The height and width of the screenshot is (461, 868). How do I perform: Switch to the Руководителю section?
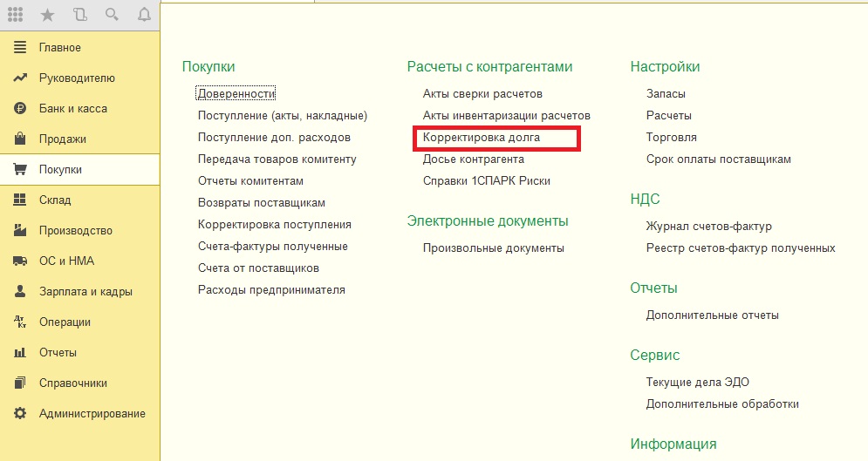click(x=77, y=78)
